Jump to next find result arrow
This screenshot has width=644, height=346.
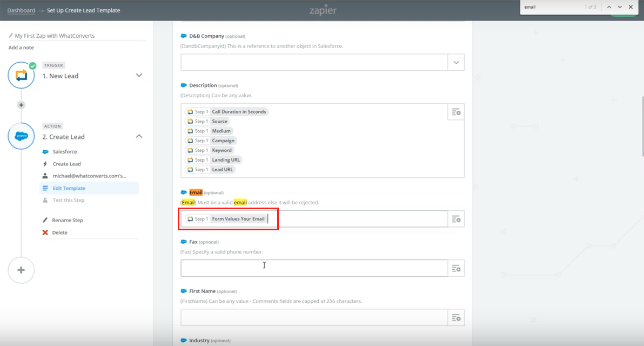click(620, 7)
